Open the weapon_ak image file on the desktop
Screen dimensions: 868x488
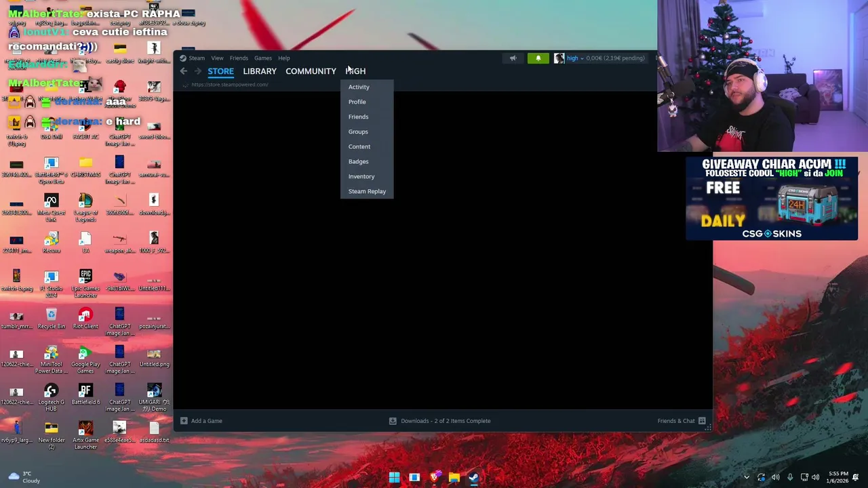pos(120,243)
